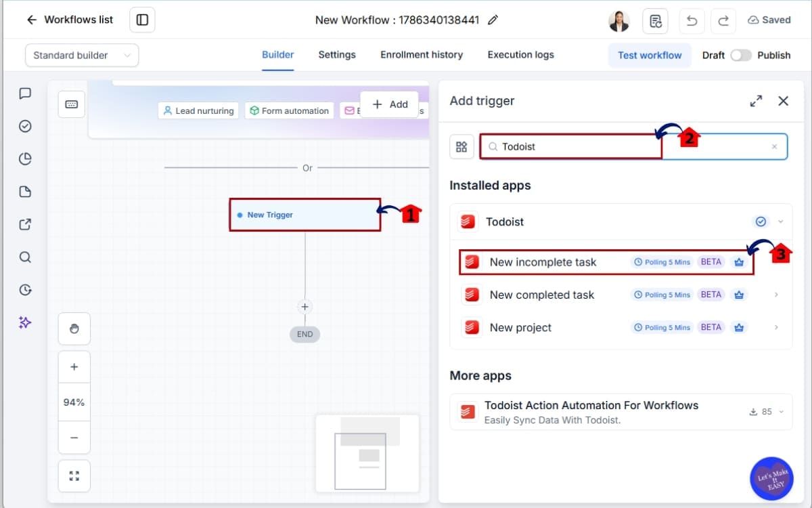Viewport: 812px width, 508px height.
Task: Open the Enrollment history tab
Action: click(422, 55)
